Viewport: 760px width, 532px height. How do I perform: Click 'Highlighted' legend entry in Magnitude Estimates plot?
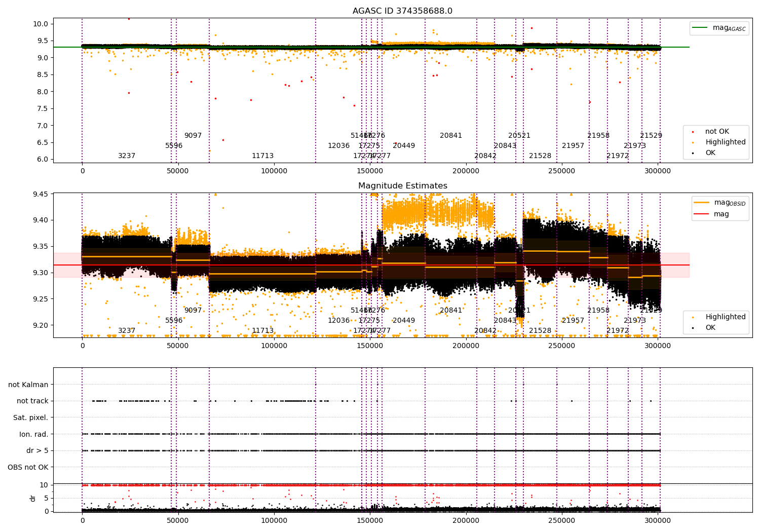click(x=719, y=317)
